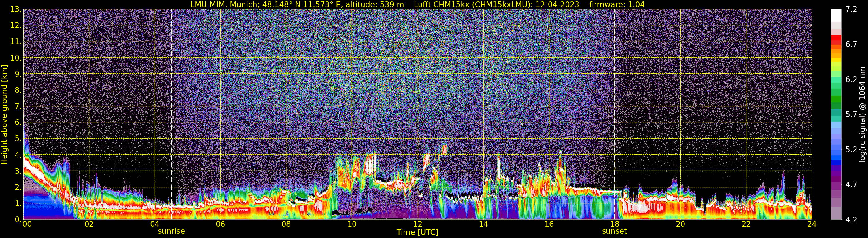868x238 pixels.
Task: Click the dashed sunrise line in the plot
Action: click(x=171, y=114)
